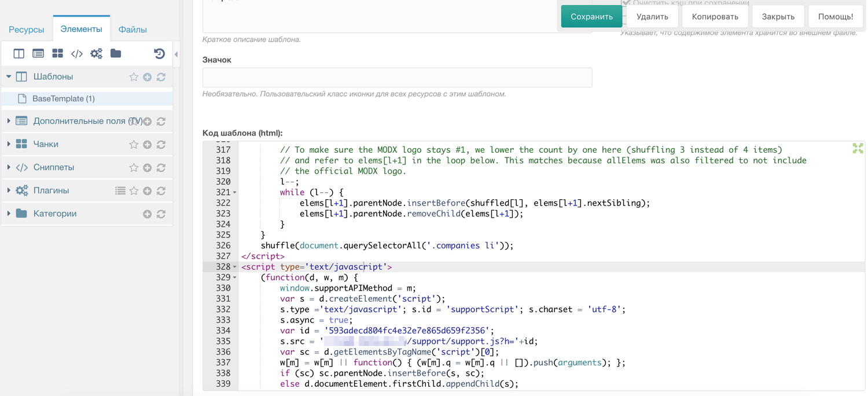Click the new template toolbar icon
868x396 pixels.
pos(19,54)
